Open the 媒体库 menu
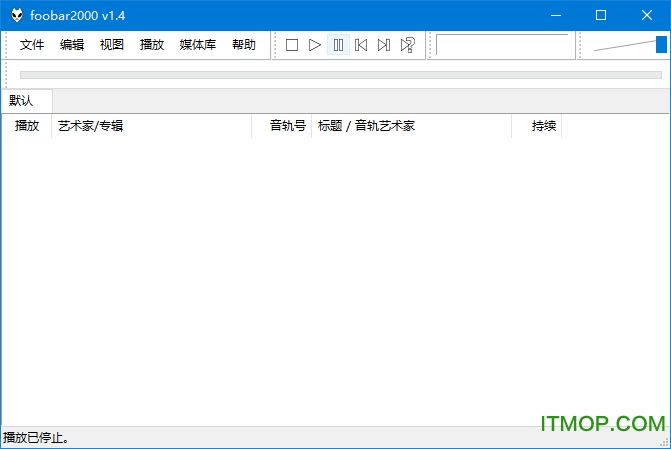This screenshot has height=449, width=671. (x=198, y=45)
